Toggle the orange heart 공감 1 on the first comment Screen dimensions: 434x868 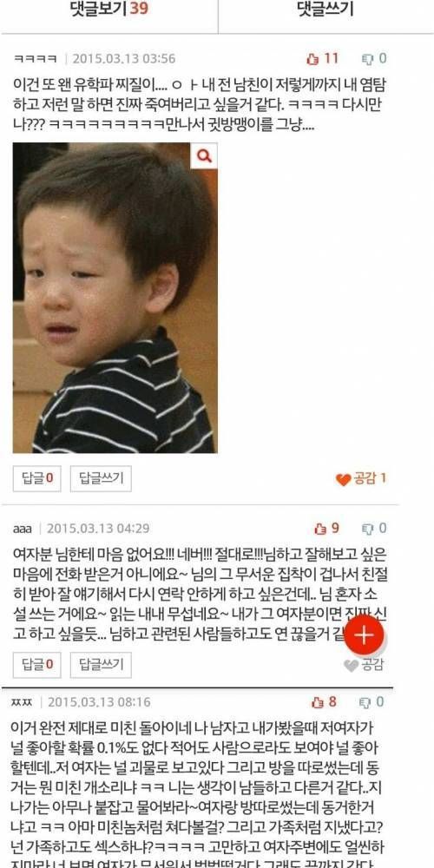(361, 479)
